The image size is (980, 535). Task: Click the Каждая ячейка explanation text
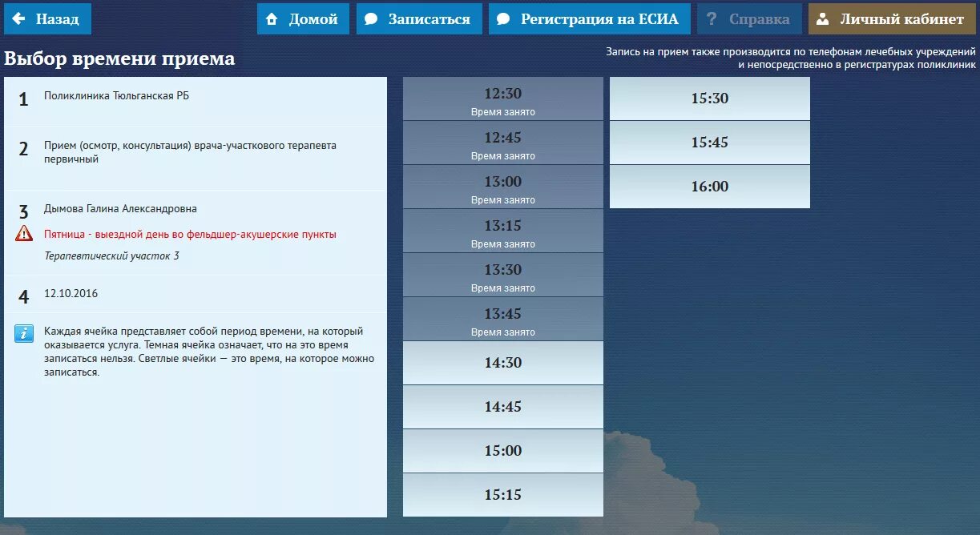(209, 352)
